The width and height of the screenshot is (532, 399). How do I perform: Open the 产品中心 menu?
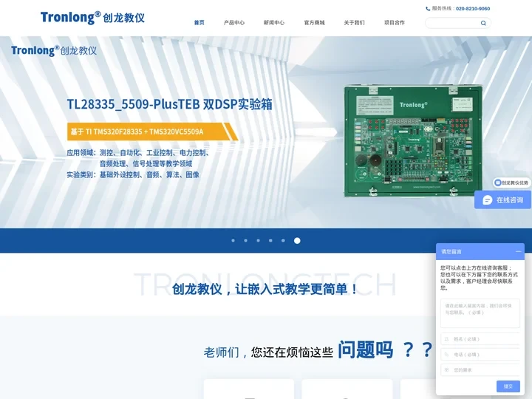click(234, 23)
